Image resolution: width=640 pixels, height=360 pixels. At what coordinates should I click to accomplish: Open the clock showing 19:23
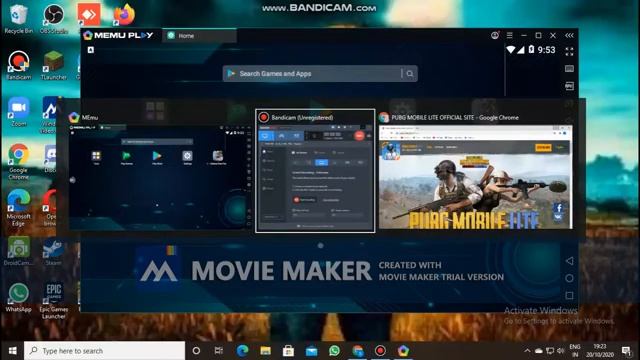tap(600, 351)
